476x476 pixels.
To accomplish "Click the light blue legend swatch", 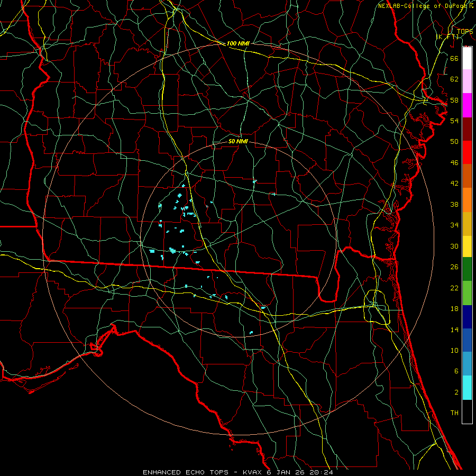I will pyautogui.click(x=467, y=364).
